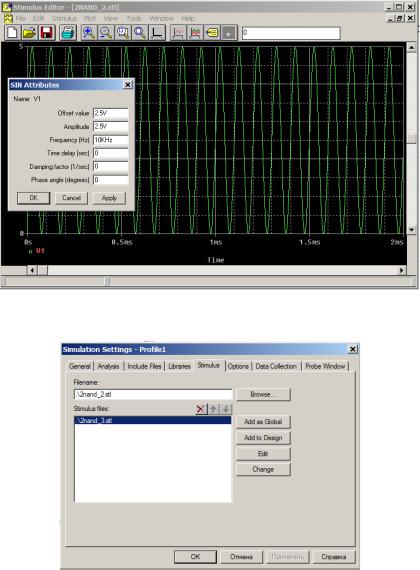Switch to the Analysis tab
The width and height of the screenshot is (420, 570).
click(108, 366)
